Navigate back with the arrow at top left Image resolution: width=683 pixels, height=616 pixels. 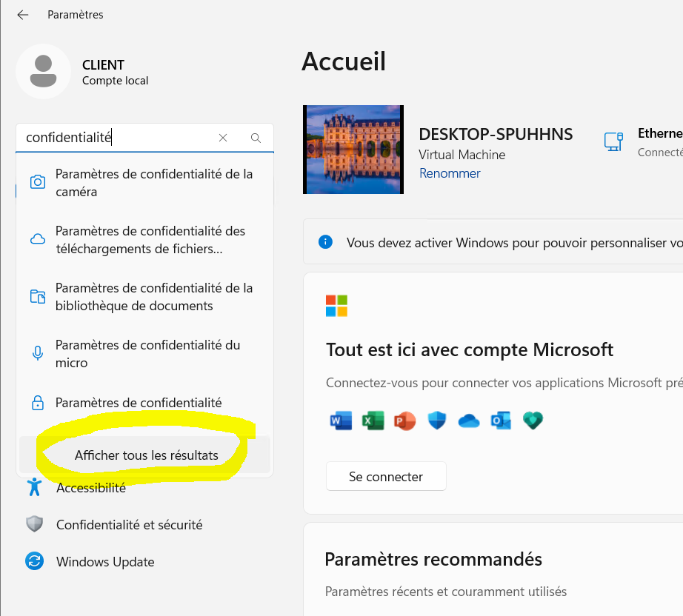(22, 14)
